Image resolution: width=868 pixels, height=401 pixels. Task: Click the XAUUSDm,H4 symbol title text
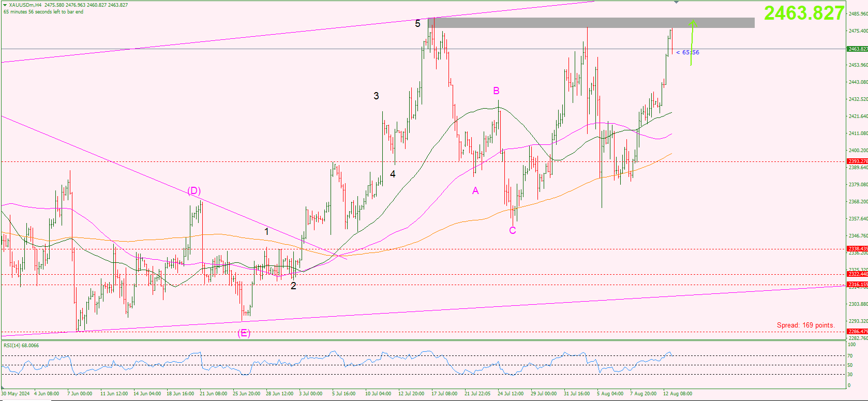pyautogui.click(x=25, y=5)
